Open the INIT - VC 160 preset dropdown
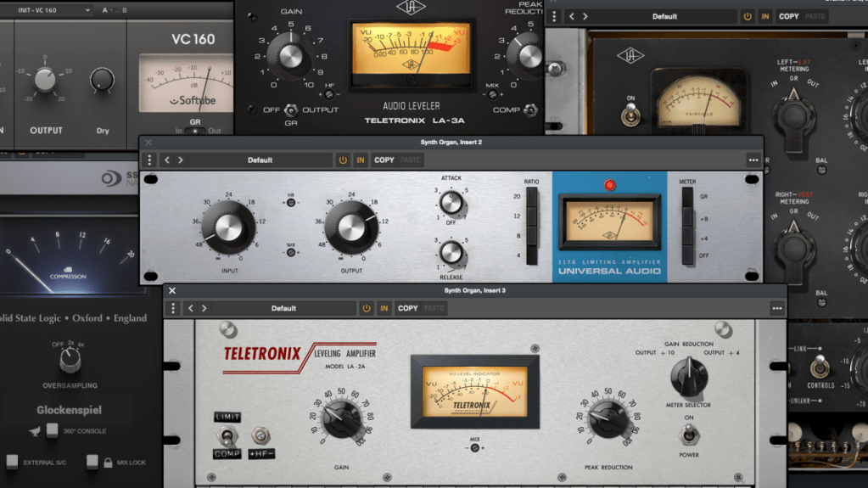Image resolution: width=868 pixels, height=488 pixels. pos(53,10)
